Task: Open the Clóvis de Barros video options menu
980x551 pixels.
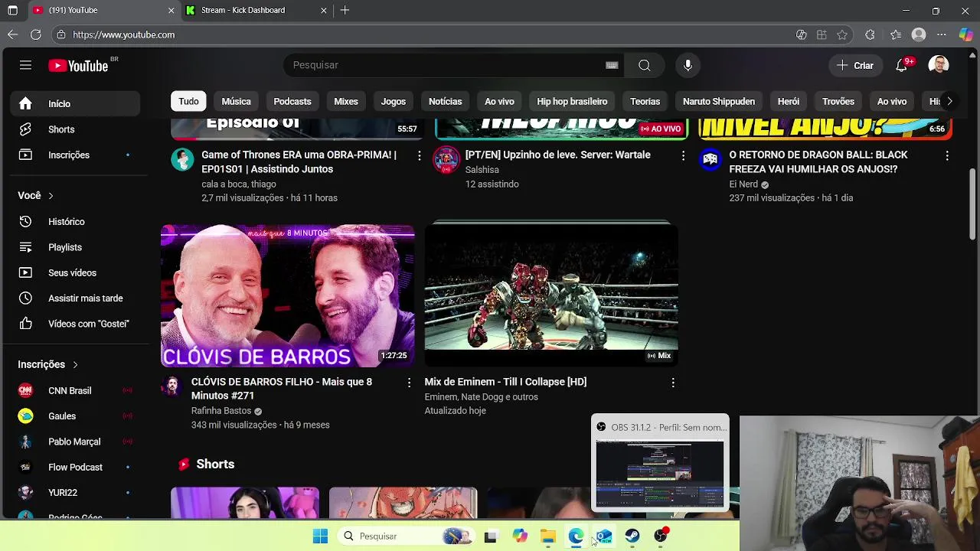Action: click(x=409, y=382)
